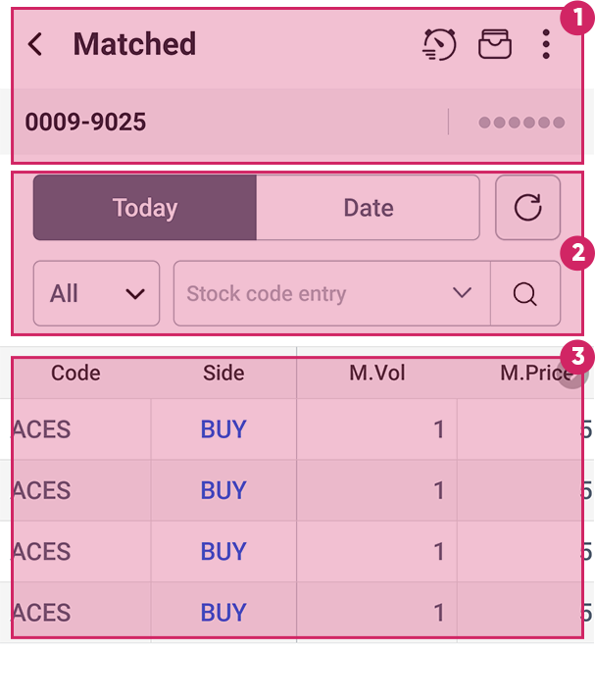Open the order history clock icon

439,44
